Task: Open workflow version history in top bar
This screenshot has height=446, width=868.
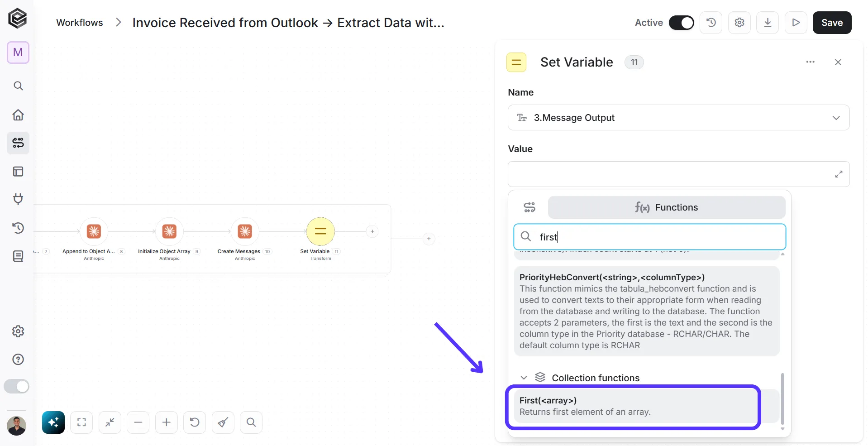Action: [711, 23]
